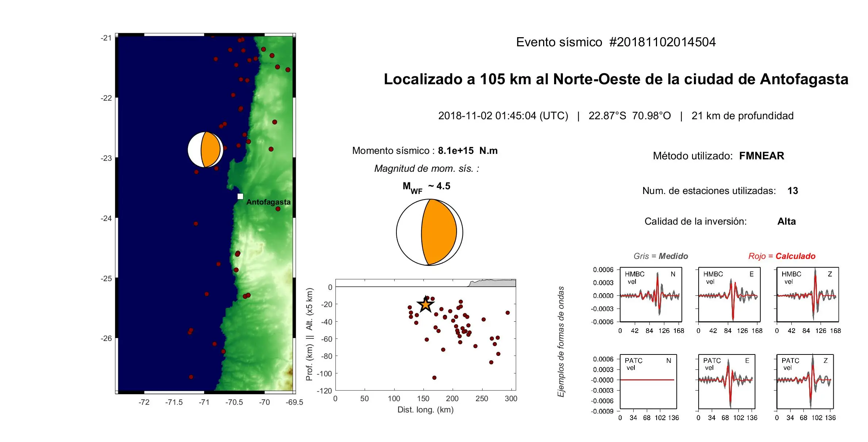Click the station count '13'
The image size is (868, 442).
click(792, 191)
